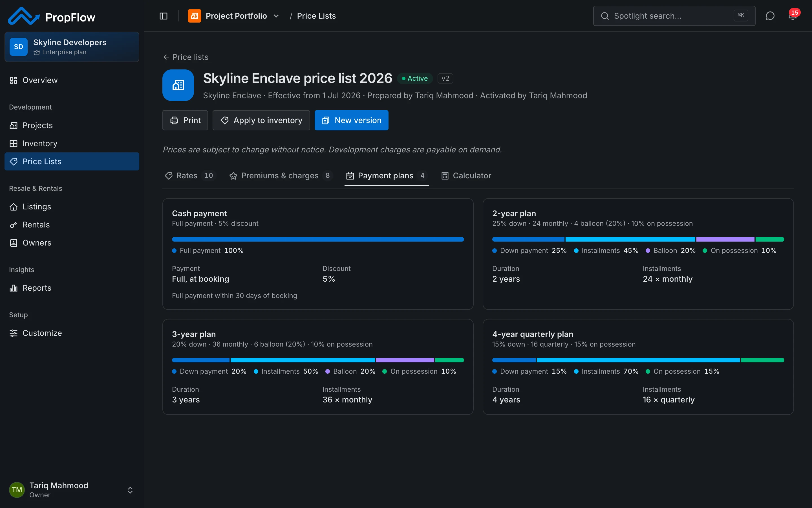812x508 pixels.
Task: Open Listings in the sidebar
Action: point(72,207)
